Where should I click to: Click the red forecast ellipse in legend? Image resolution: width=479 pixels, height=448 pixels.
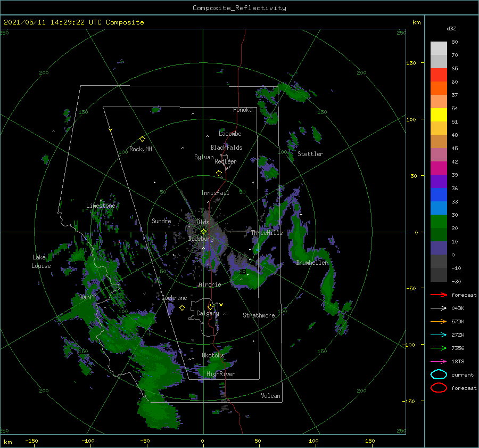(x=439, y=388)
